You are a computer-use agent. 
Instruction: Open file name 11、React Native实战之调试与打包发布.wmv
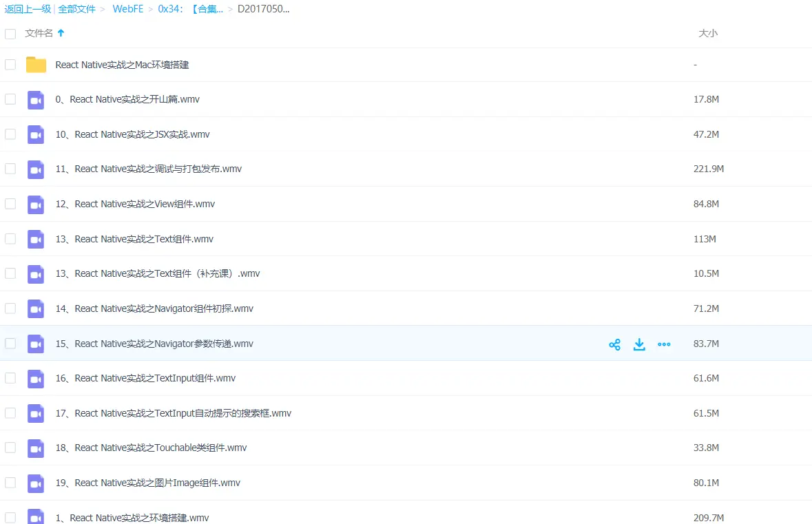click(x=149, y=169)
